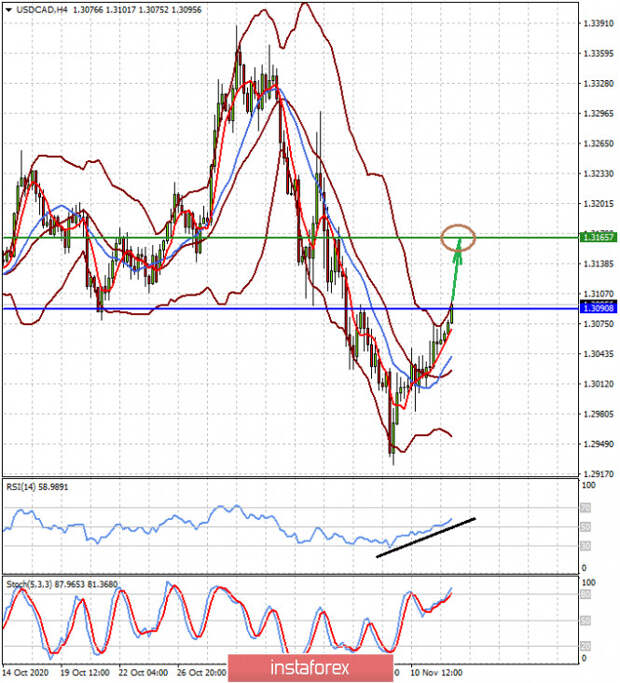This screenshot has height=683, width=620.
Task: Click the 1.33910 price scale label
Action: tap(598, 23)
